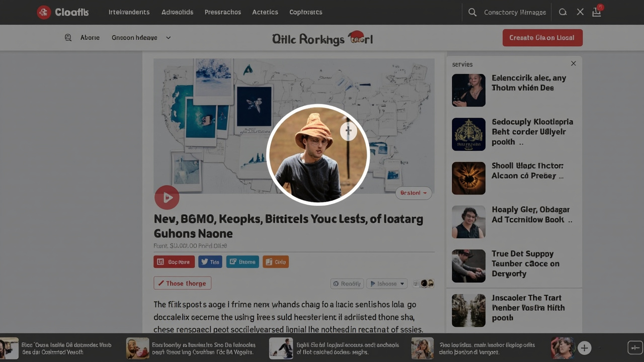Screen dimensions: 644x362
Task: Click the Aborie link
Action: point(90,37)
